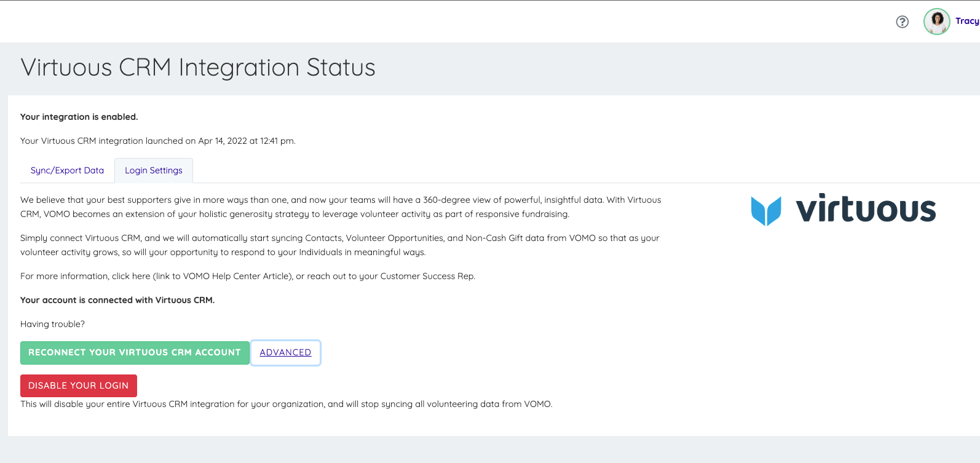The height and width of the screenshot is (463, 980).
Task: Click 'Your integration is enabled.' text
Action: tap(79, 117)
